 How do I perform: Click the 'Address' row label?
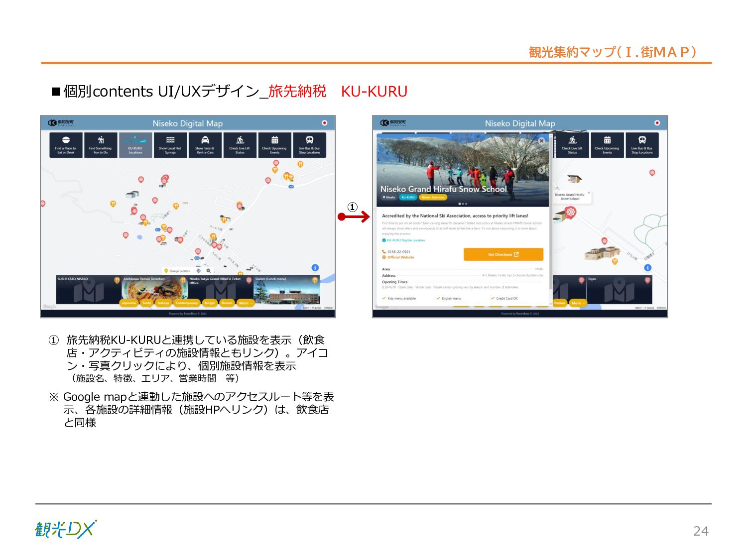(x=388, y=275)
